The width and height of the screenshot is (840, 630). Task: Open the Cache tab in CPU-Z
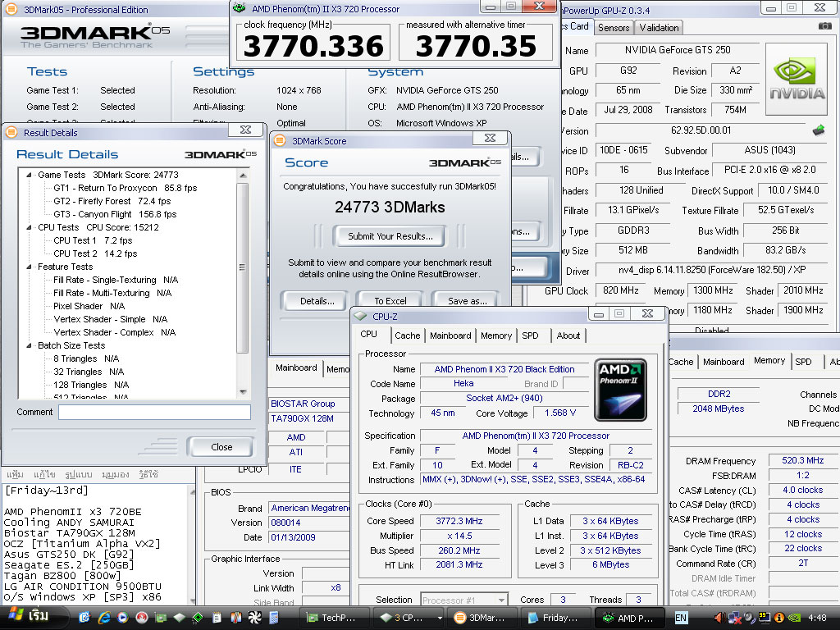click(x=408, y=336)
